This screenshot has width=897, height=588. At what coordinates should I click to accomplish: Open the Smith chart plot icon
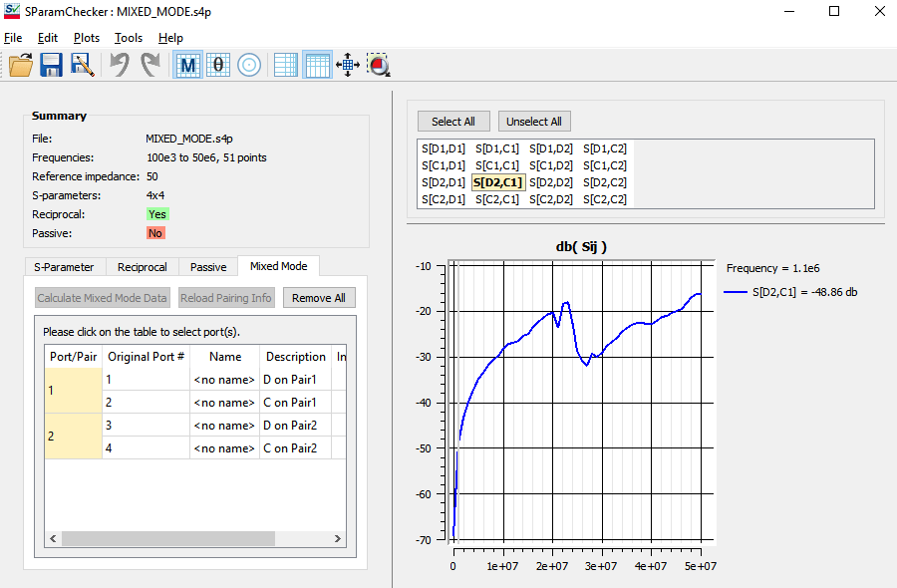pyautogui.click(x=247, y=64)
